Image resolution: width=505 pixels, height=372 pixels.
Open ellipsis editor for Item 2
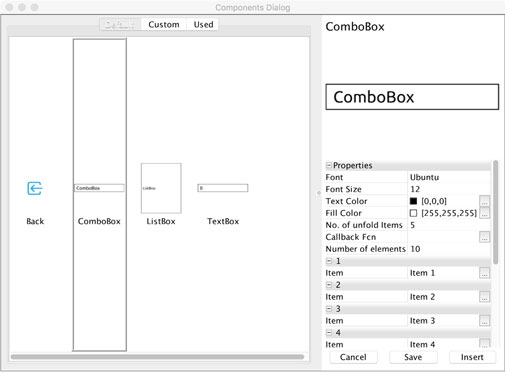coord(485,297)
